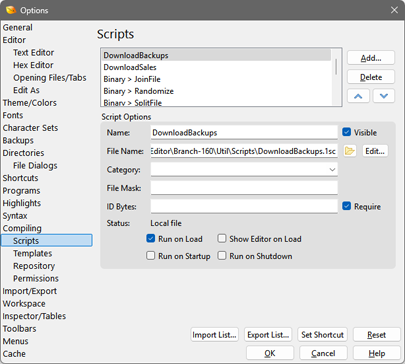The width and height of the screenshot is (405, 364).
Task: Select Character Sets page
Action: 30,128
